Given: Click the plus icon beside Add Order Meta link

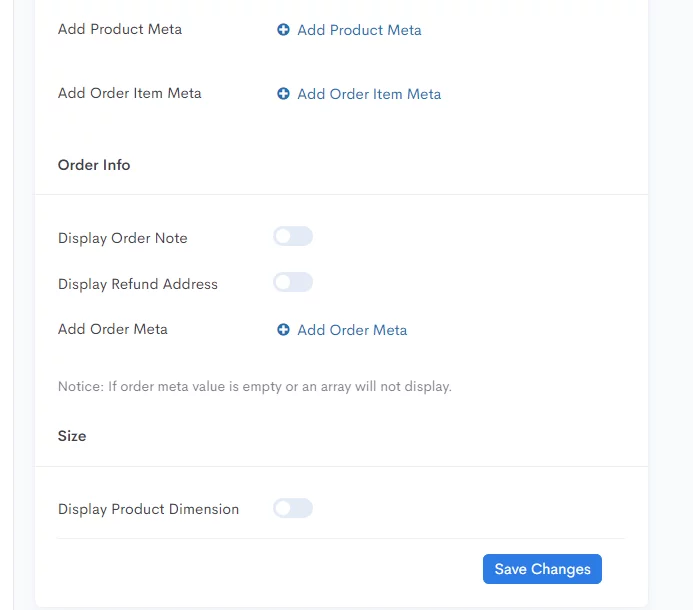Looking at the screenshot, I should tap(283, 330).
